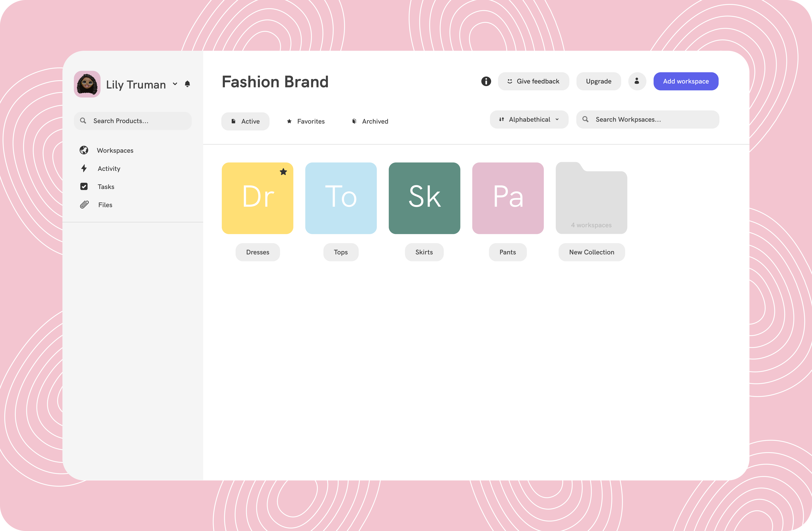Open the green Skirts workspace tile
The width and height of the screenshot is (812, 531).
(424, 198)
